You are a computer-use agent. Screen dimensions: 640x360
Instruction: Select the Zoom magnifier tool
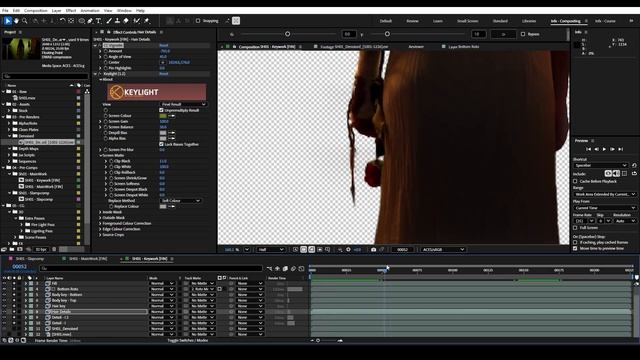click(25, 21)
